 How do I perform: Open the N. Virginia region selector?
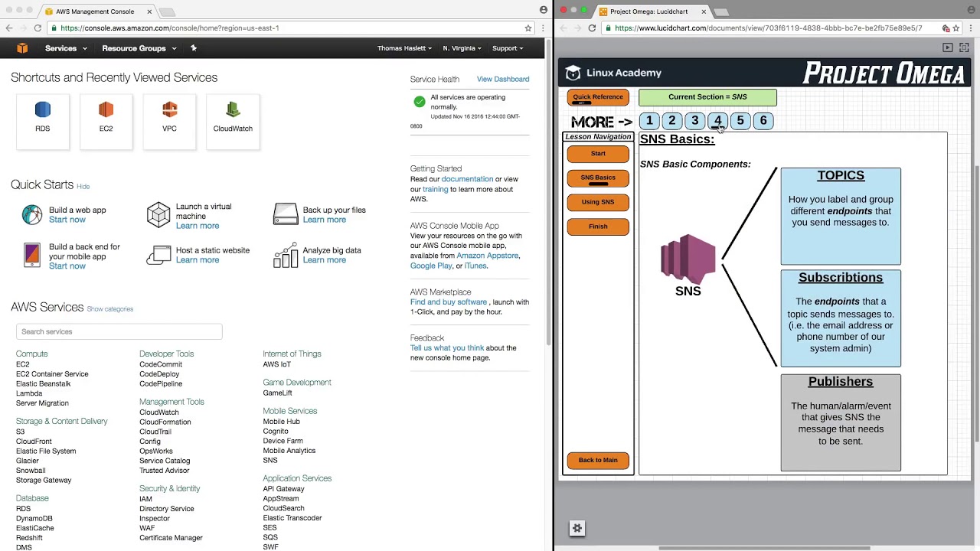(462, 48)
